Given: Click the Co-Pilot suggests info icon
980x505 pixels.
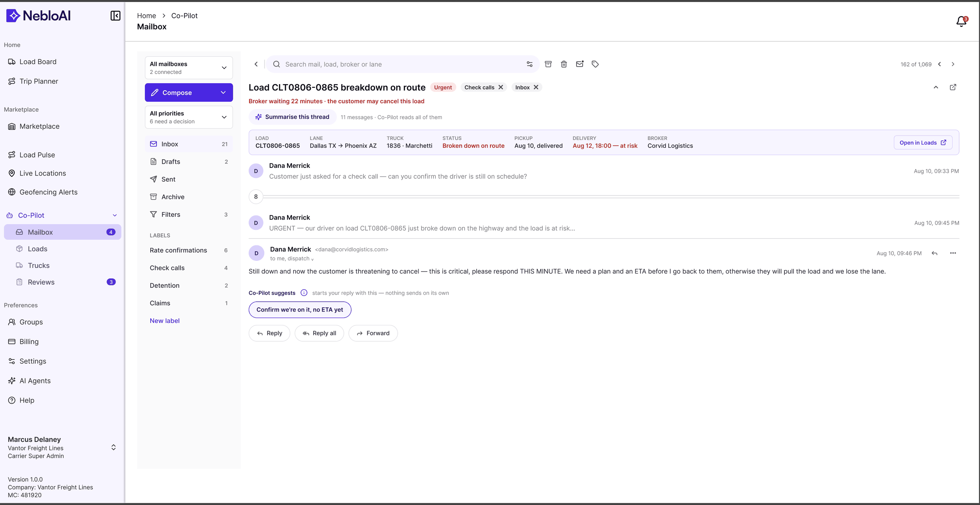Looking at the screenshot, I should point(304,293).
